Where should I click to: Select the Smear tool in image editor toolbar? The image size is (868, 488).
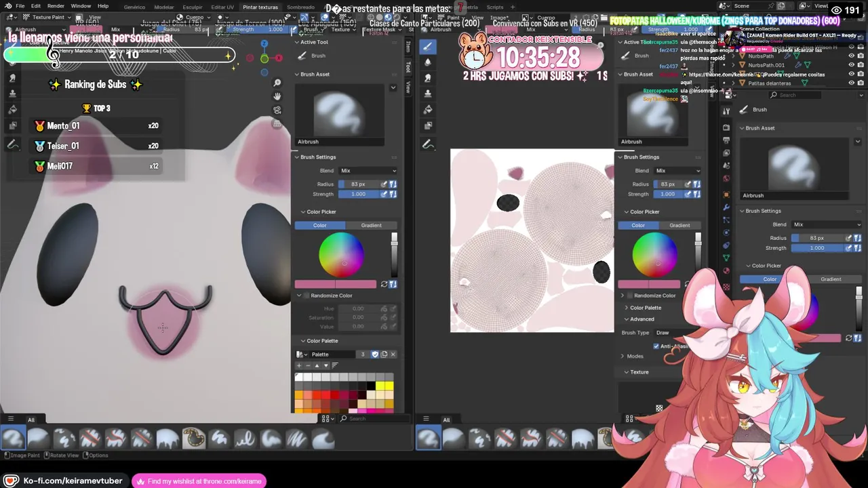tap(427, 78)
